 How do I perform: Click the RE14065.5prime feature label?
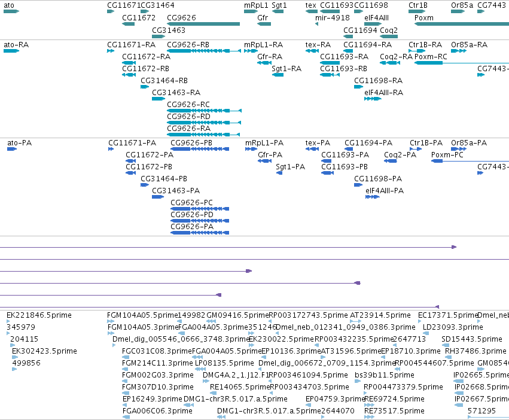240,386
